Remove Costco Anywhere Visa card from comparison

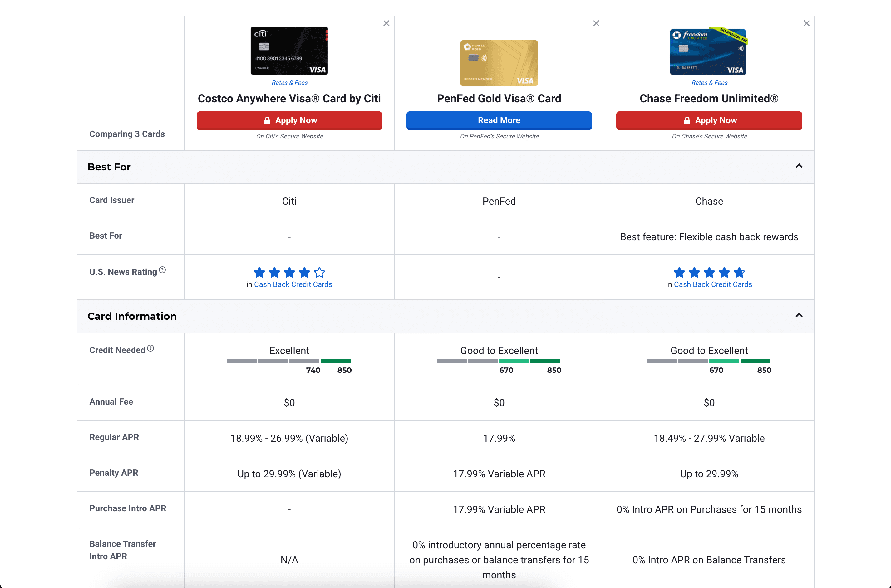pos(386,23)
